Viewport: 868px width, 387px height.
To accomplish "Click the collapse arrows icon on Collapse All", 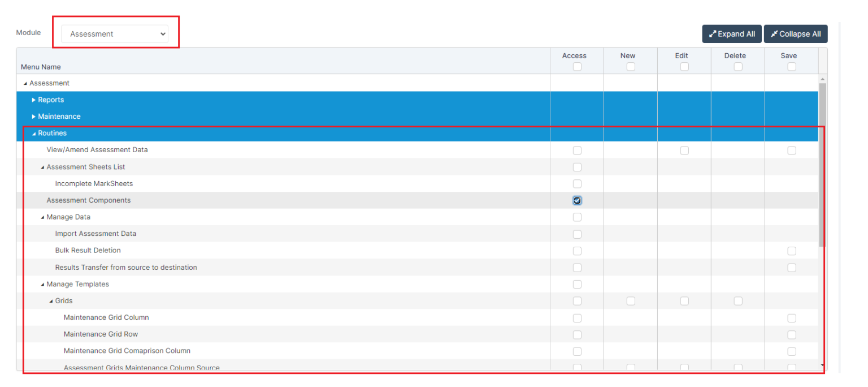I will (x=774, y=33).
